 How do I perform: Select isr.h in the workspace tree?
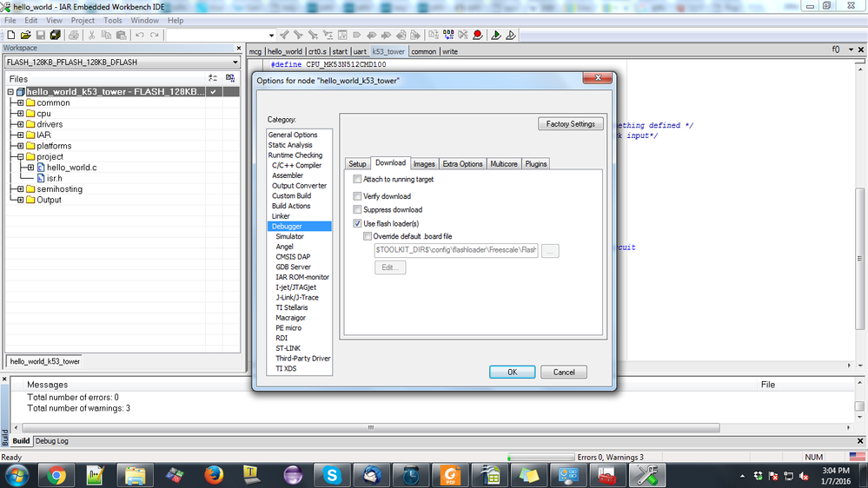point(54,178)
